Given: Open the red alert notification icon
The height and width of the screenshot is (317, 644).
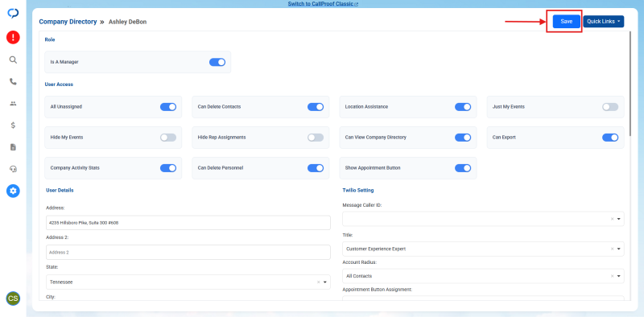Looking at the screenshot, I should click(x=13, y=38).
